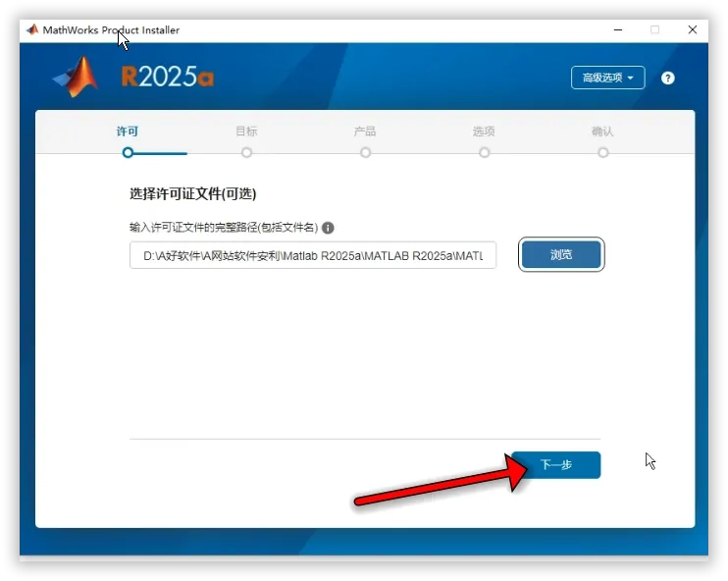The height and width of the screenshot is (581, 728).
Task: Click the MathWorks icon in the title bar
Action: tap(32, 29)
